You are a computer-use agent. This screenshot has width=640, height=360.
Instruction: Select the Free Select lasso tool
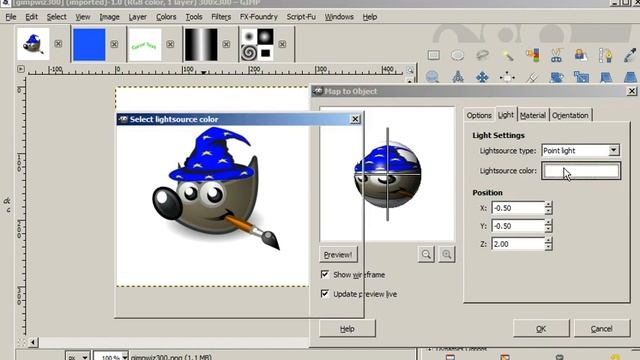(482, 55)
